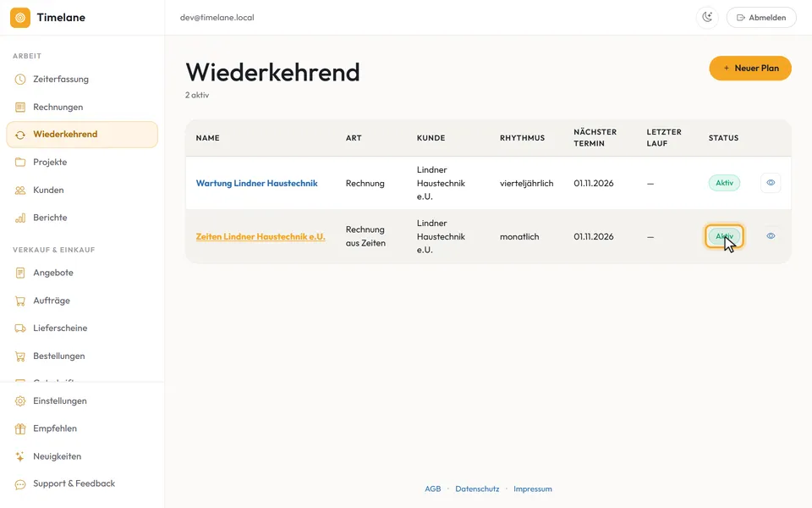Screen dimensions: 812x508
Task: Click the Neuigkeiten sparkle icon
Action: pos(20,456)
